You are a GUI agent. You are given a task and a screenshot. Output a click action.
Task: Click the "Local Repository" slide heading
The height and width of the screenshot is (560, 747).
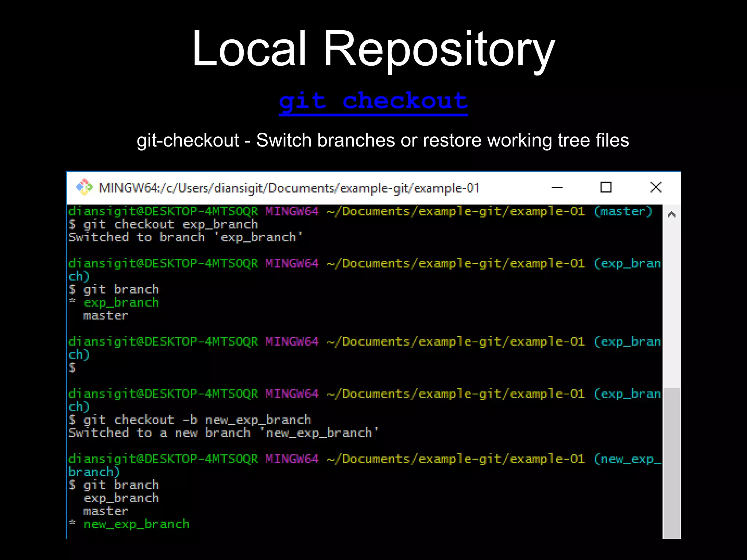click(x=373, y=48)
